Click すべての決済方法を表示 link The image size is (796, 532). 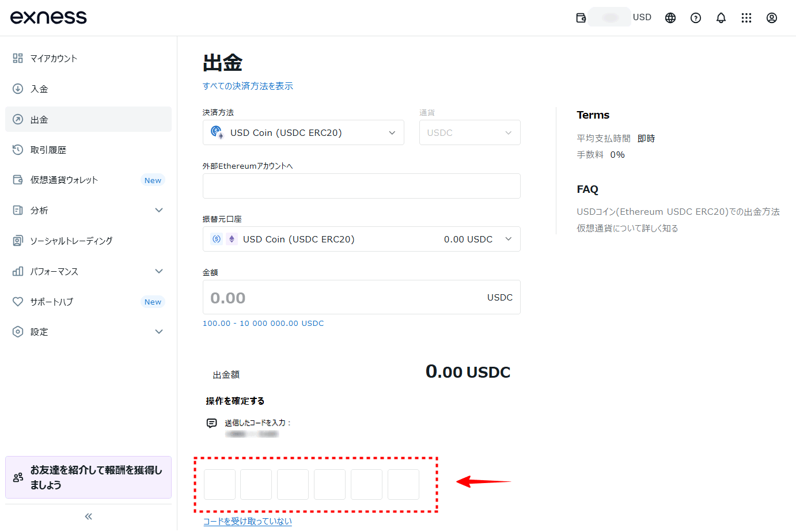(x=248, y=86)
